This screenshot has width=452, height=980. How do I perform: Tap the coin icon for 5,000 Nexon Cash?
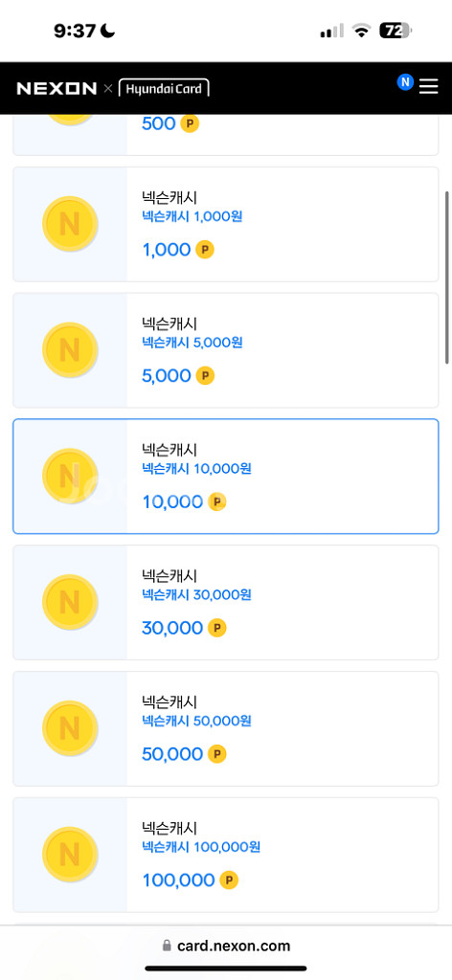click(x=69, y=350)
